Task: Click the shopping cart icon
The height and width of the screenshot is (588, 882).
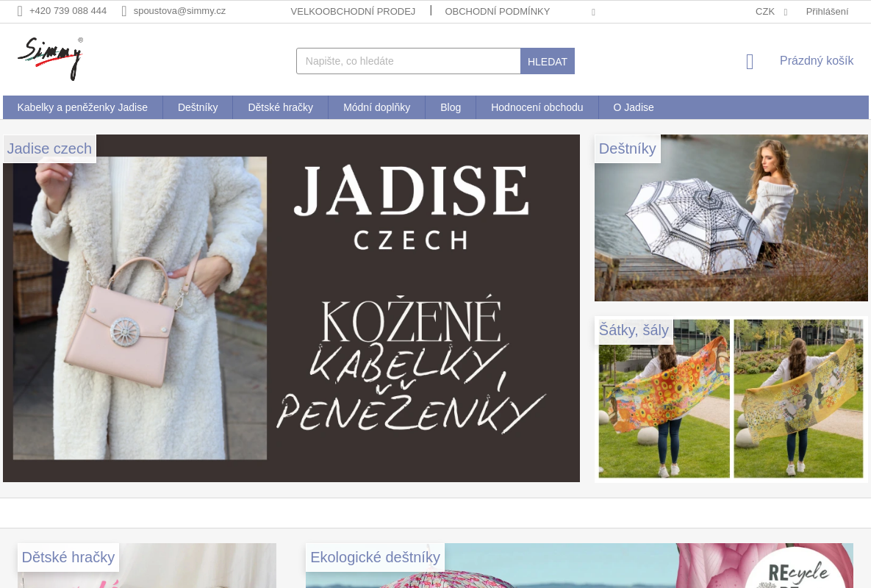Action: click(x=750, y=62)
